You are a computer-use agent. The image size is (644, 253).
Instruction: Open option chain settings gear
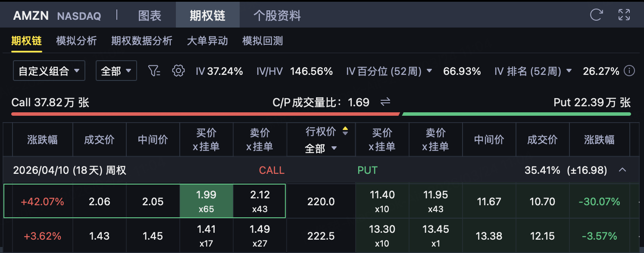pyautogui.click(x=178, y=71)
